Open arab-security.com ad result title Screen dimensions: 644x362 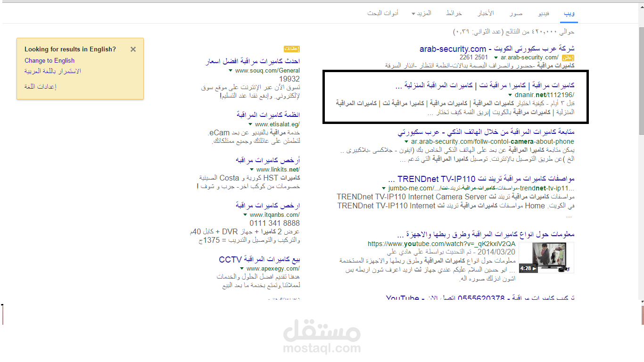(x=497, y=49)
